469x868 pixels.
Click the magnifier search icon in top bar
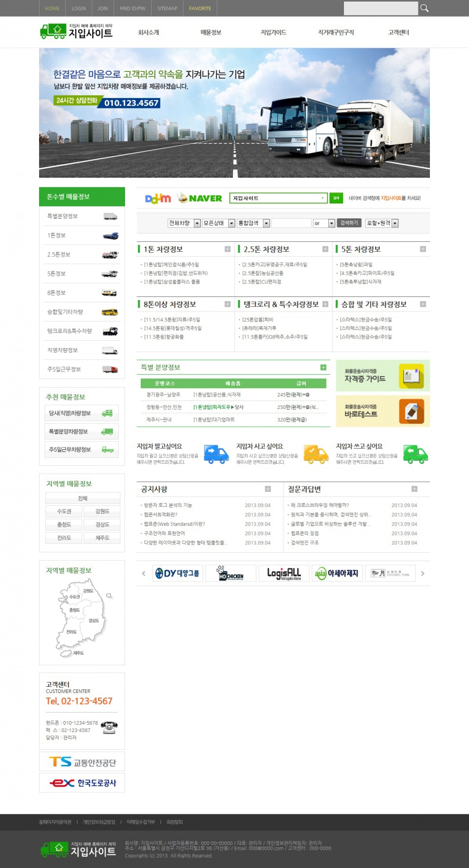[x=424, y=8]
